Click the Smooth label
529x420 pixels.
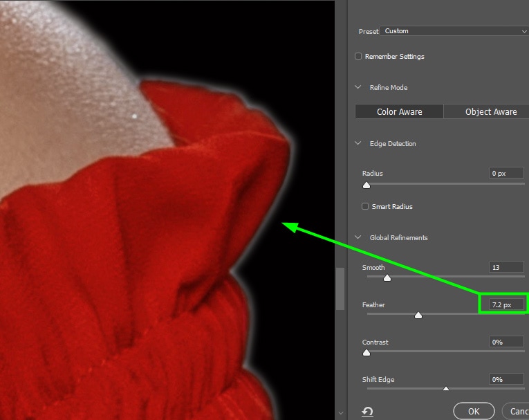click(x=373, y=267)
